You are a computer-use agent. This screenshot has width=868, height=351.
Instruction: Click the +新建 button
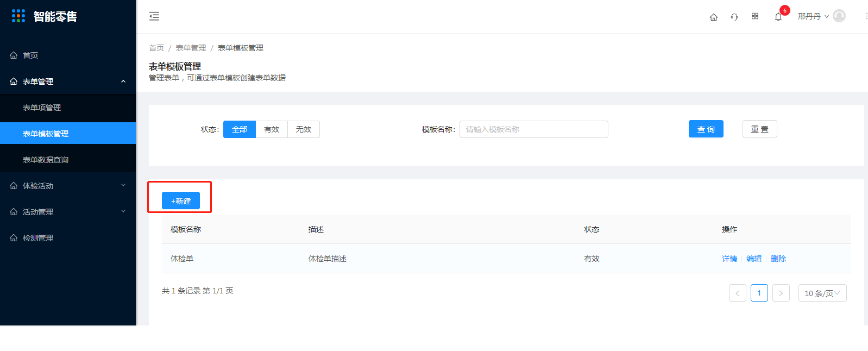tap(181, 200)
